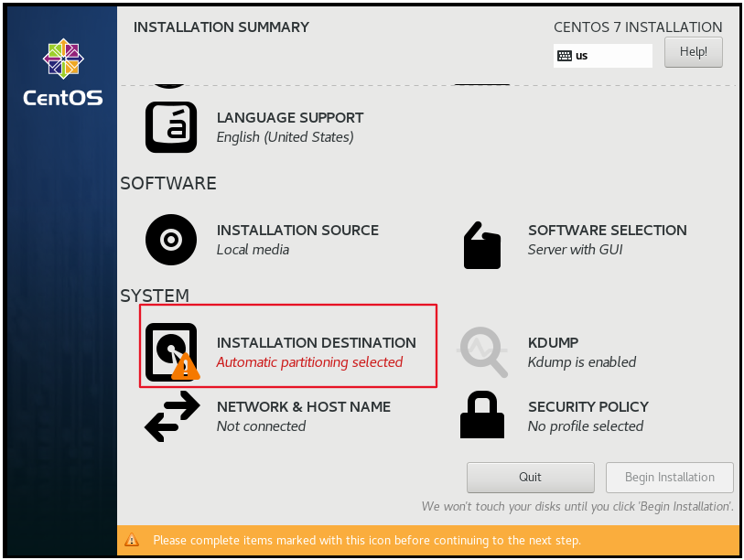Click 'Server with GUI' text
The height and width of the screenshot is (560, 744).
pos(575,250)
